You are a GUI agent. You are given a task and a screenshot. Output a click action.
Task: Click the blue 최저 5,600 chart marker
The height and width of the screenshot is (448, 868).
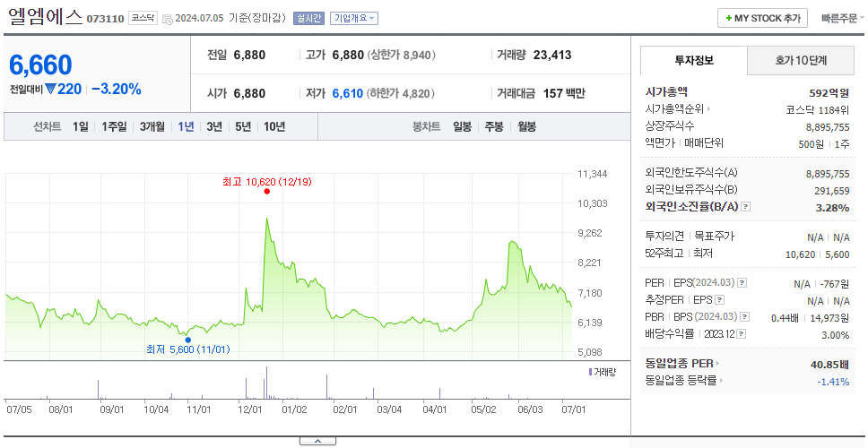188,340
